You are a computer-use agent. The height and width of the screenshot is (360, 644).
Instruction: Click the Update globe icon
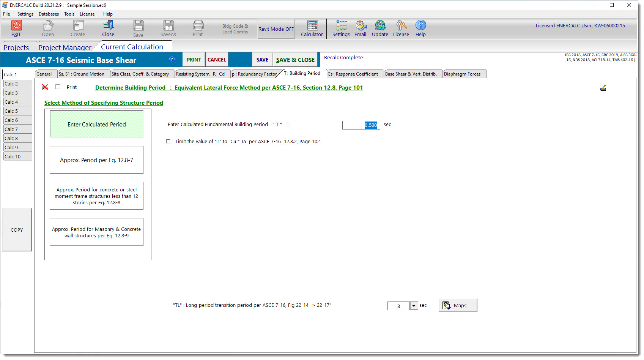tap(380, 25)
